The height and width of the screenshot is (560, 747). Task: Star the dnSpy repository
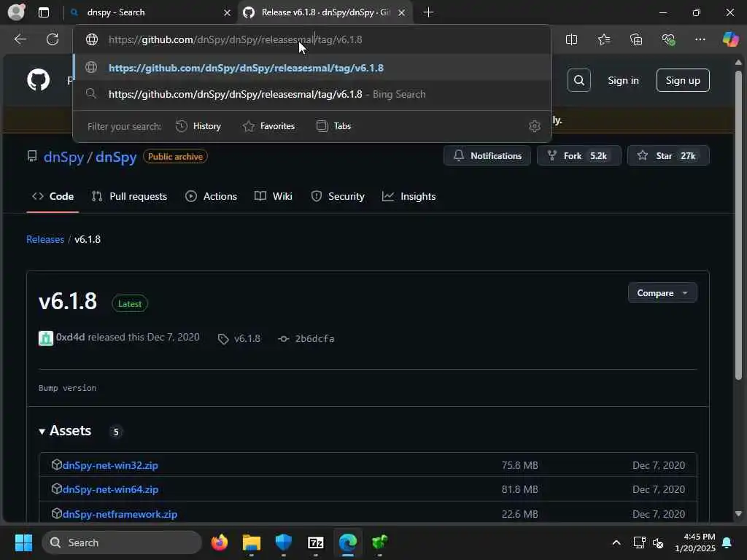668,156
